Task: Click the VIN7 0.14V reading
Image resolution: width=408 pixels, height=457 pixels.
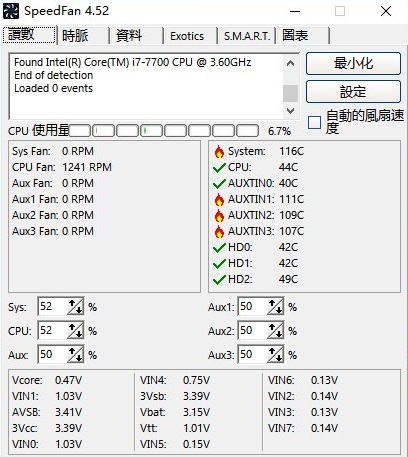Action: [303, 428]
